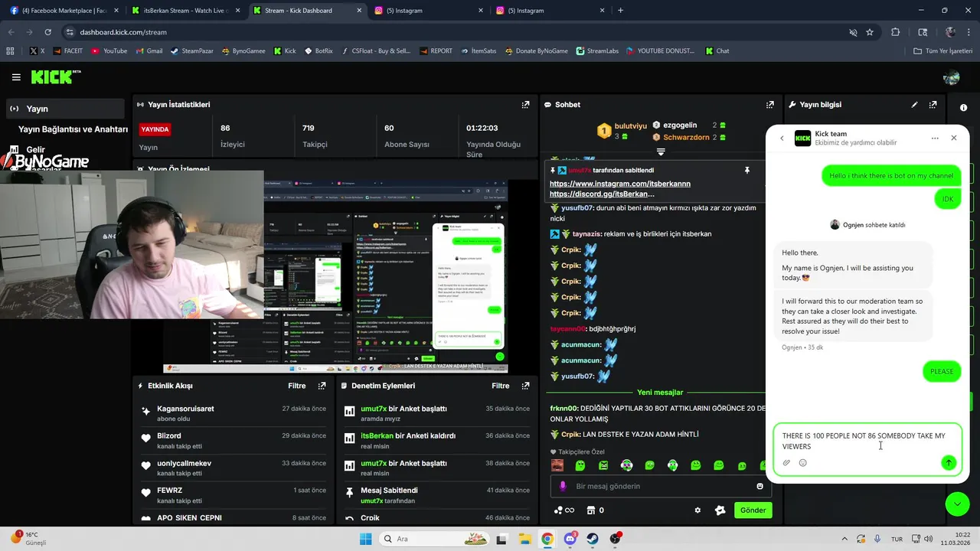Image resolution: width=980 pixels, height=551 pixels.
Task: Expand the Yayın İstatistikleri panel
Action: [x=525, y=105]
